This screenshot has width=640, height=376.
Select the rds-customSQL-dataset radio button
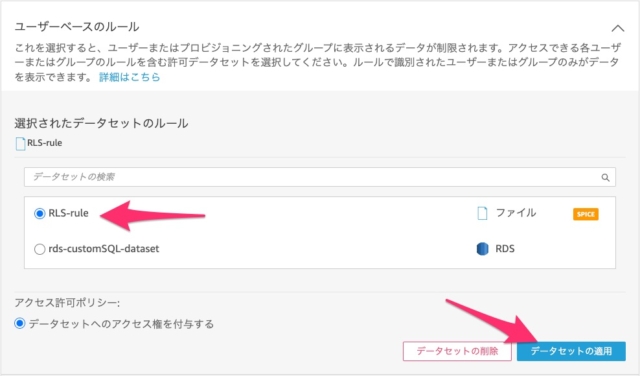[x=40, y=249]
